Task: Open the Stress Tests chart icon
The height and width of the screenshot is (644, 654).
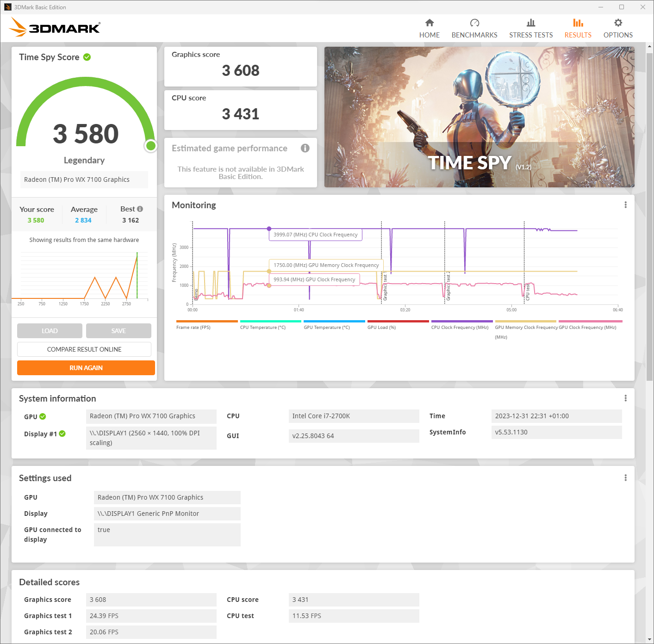Action: click(x=531, y=23)
